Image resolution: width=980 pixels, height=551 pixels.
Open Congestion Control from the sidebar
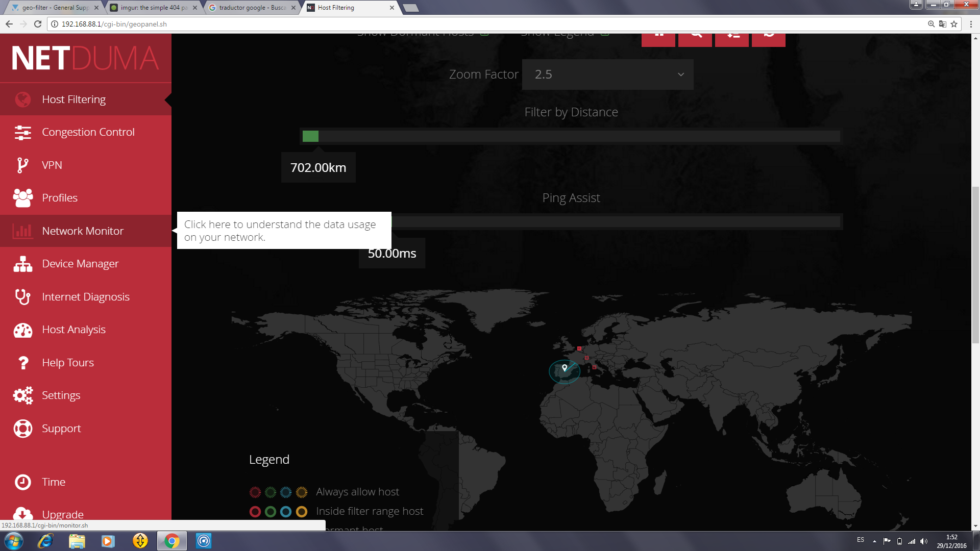[88, 132]
